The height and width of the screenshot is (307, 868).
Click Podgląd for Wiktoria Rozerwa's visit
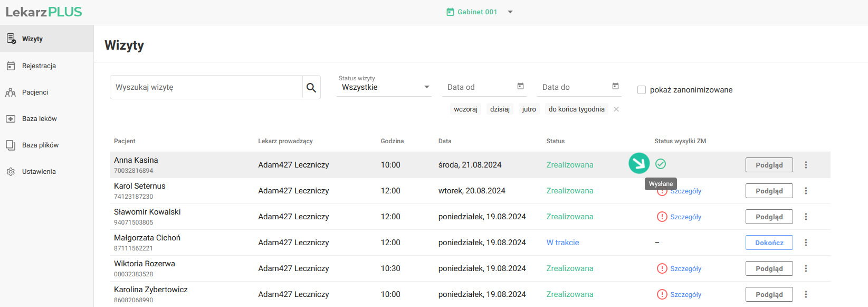pyautogui.click(x=769, y=268)
